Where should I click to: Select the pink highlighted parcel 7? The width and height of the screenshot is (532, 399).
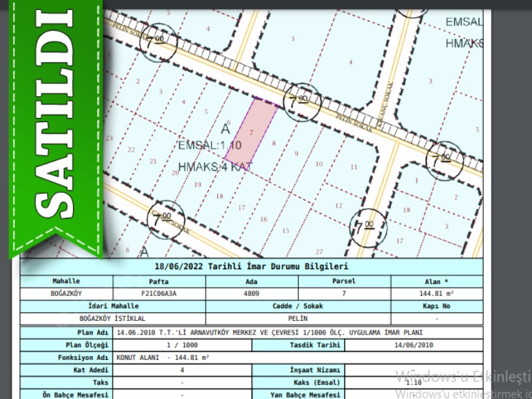[x=251, y=132]
